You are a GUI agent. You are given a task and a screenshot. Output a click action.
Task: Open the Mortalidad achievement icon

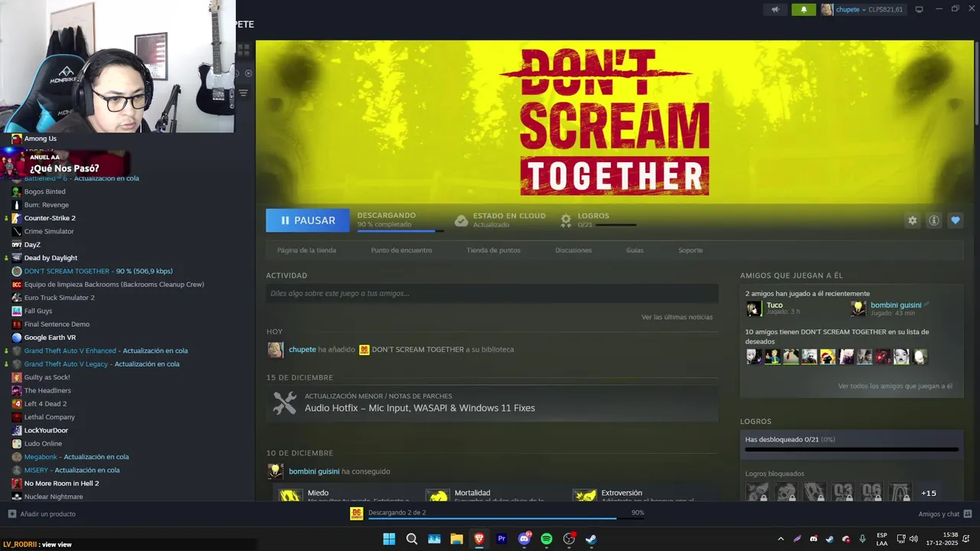click(x=436, y=495)
